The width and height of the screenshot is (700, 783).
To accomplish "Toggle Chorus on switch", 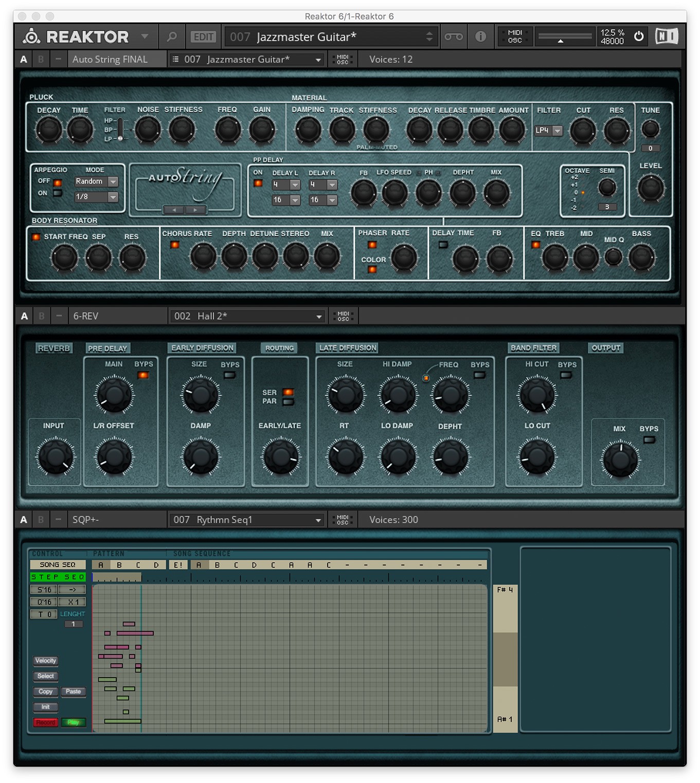I will coord(174,245).
